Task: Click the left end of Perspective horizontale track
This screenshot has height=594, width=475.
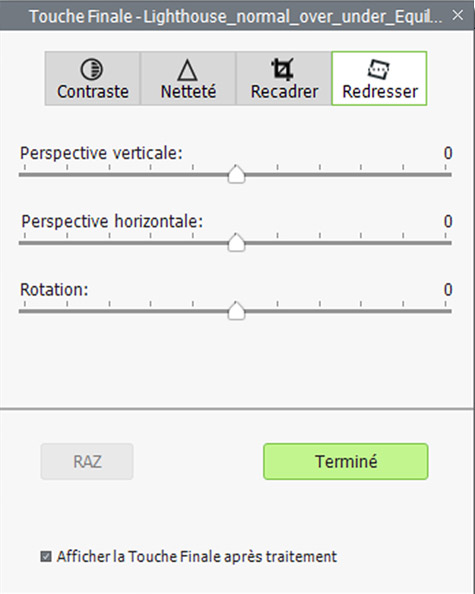Action: point(22,243)
